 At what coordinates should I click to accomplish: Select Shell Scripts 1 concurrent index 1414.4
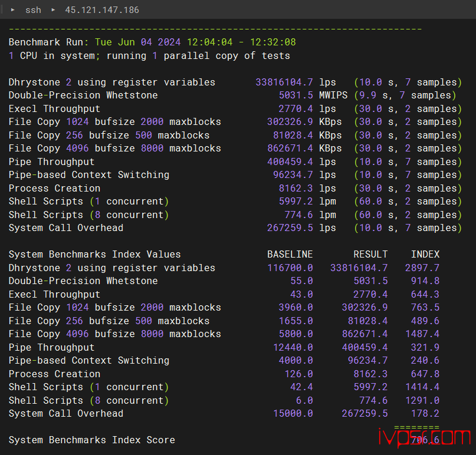tap(422, 387)
